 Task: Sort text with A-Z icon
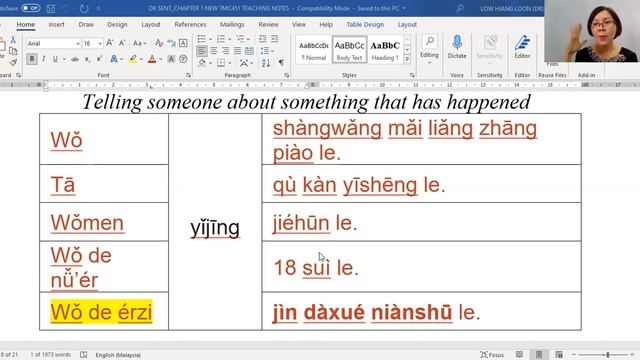tap(266, 63)
